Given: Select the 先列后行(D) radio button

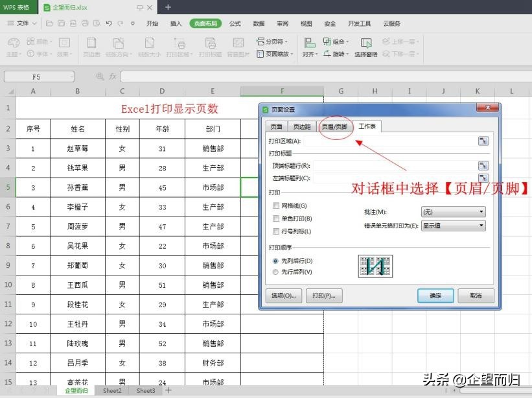Looking at the screenshot, I should (275, 261).
